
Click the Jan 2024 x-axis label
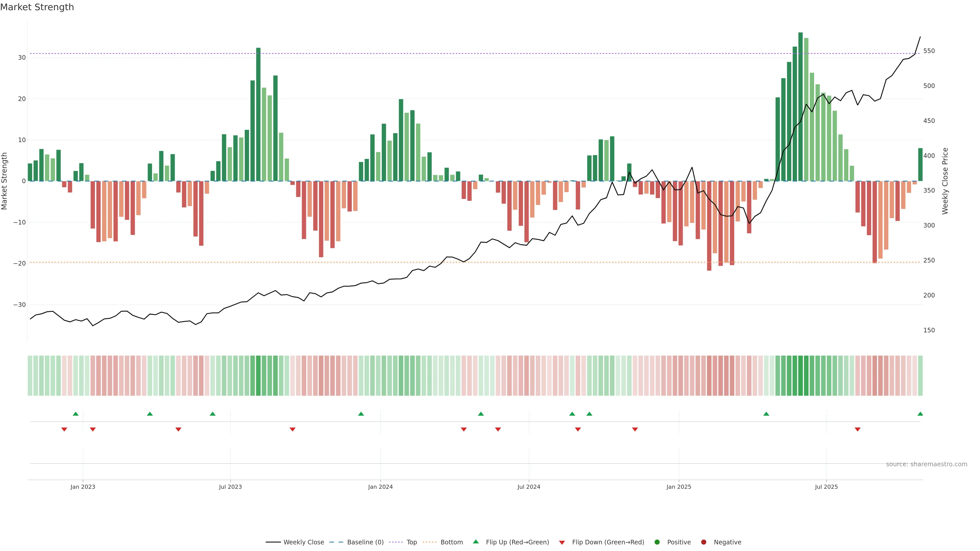click(381, 487)
